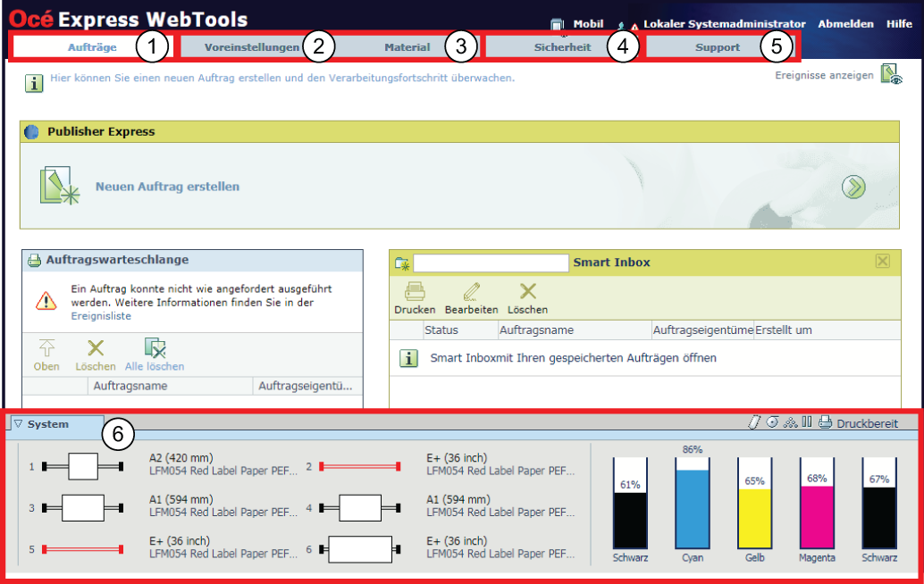
Task: Click the toner dots status icon
Action: pyautogui.click(x=790, y=422)
